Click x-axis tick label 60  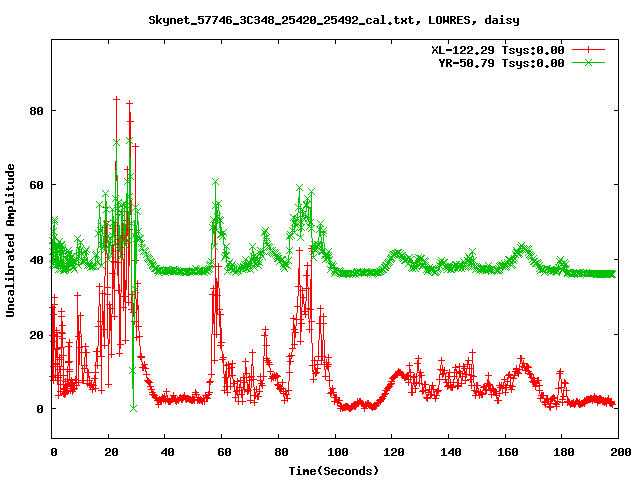224,452
